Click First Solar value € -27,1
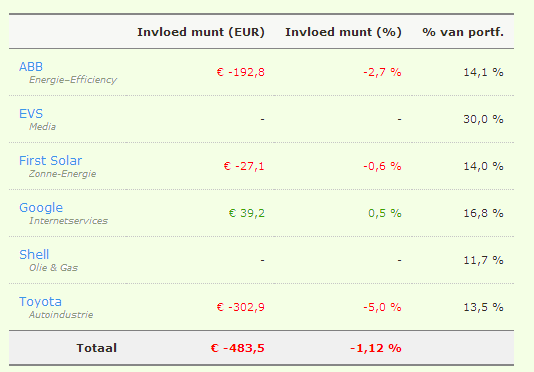The width and height of the screenshot is (534, 372). click(244, 166)
